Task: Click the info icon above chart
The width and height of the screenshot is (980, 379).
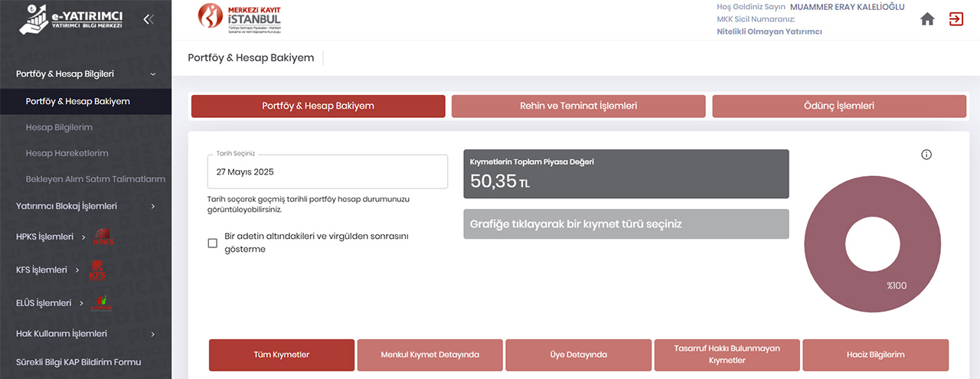Action: (926, 155)
